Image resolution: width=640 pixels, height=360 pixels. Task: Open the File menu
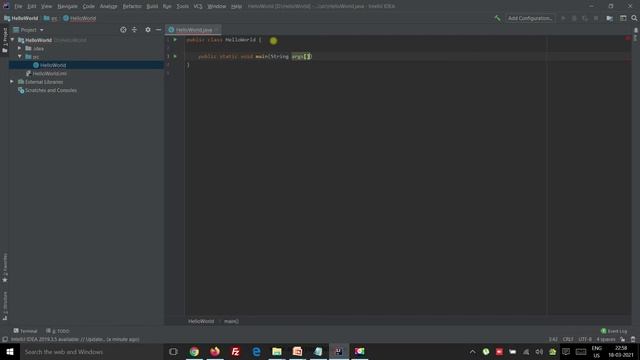pos(18,6)
